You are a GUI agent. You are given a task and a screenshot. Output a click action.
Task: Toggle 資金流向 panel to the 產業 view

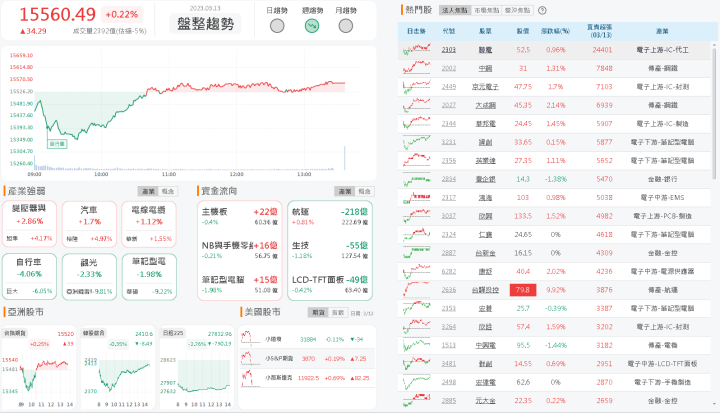pos(344,191)
